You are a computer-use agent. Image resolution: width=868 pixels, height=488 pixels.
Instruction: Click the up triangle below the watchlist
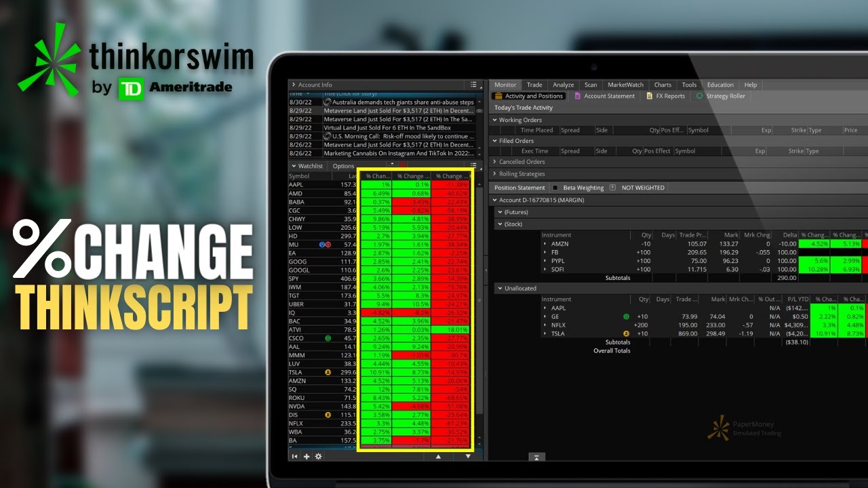[438, 457]
